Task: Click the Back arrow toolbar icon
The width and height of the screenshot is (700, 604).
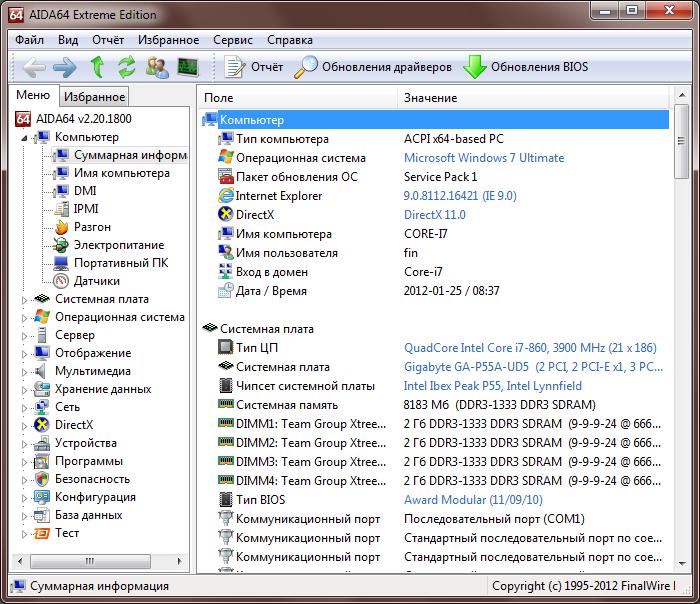Action: point(34,67)
